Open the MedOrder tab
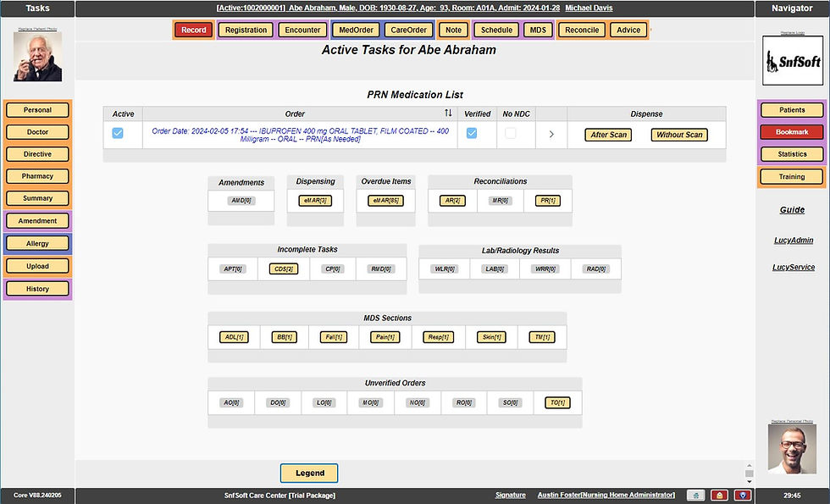 tap(356, 30)
